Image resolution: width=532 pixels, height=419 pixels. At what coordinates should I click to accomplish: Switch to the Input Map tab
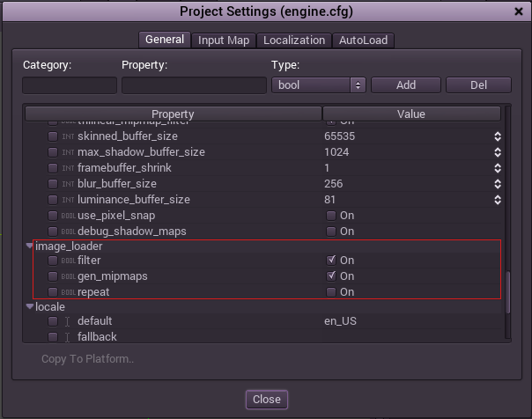coord(224,40)
